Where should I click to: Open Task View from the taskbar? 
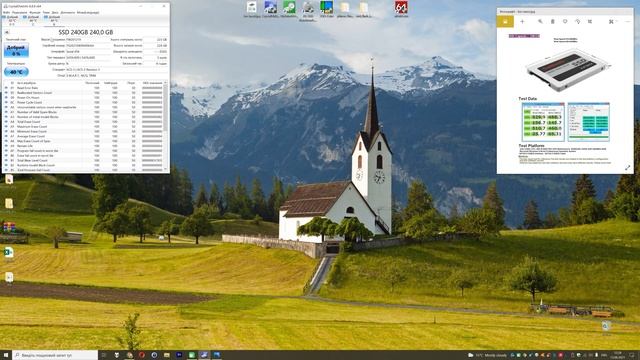104,355
